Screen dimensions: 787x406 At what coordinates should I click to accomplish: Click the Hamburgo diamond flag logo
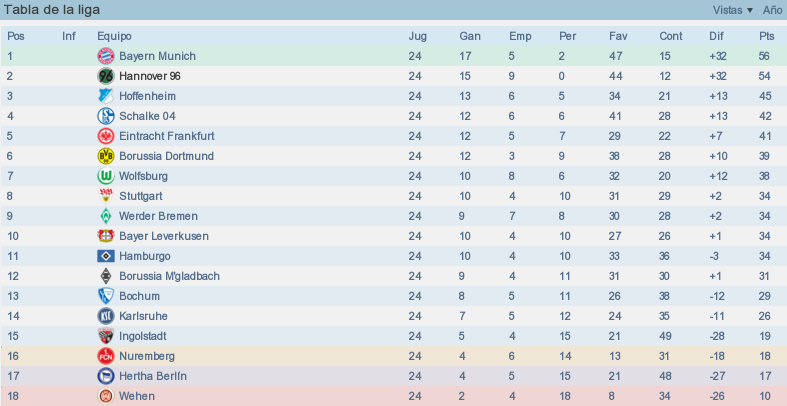click(x=105, y=256)
